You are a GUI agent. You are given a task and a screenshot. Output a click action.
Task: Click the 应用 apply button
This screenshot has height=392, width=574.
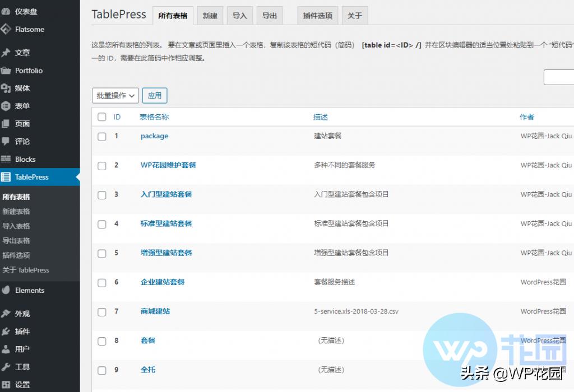pos(155,95)
